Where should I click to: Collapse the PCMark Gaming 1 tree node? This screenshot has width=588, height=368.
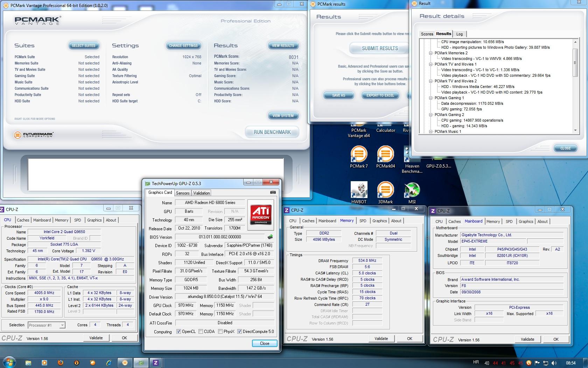[431, 98]
